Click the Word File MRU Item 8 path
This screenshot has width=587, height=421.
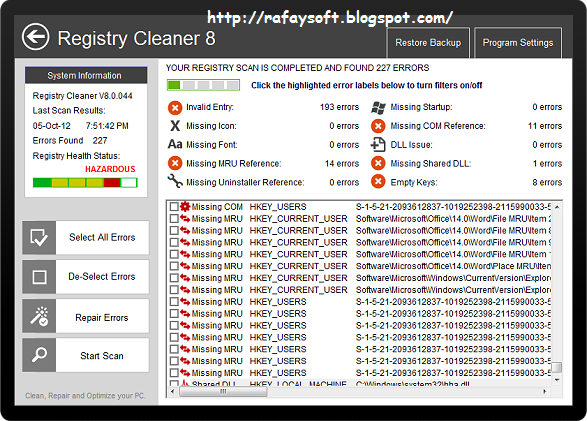tap(453, 231)
